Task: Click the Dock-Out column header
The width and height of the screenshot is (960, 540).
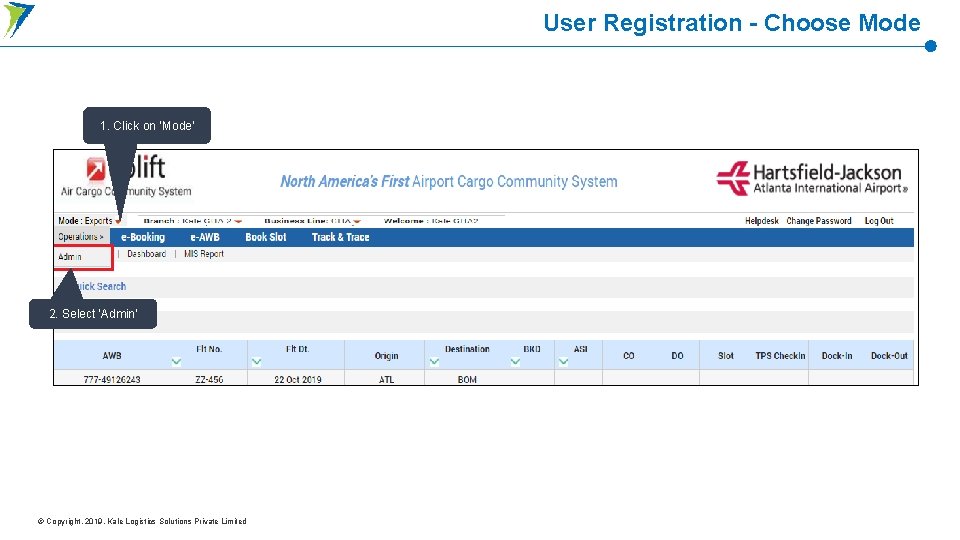Action: [x=889, y=355]
